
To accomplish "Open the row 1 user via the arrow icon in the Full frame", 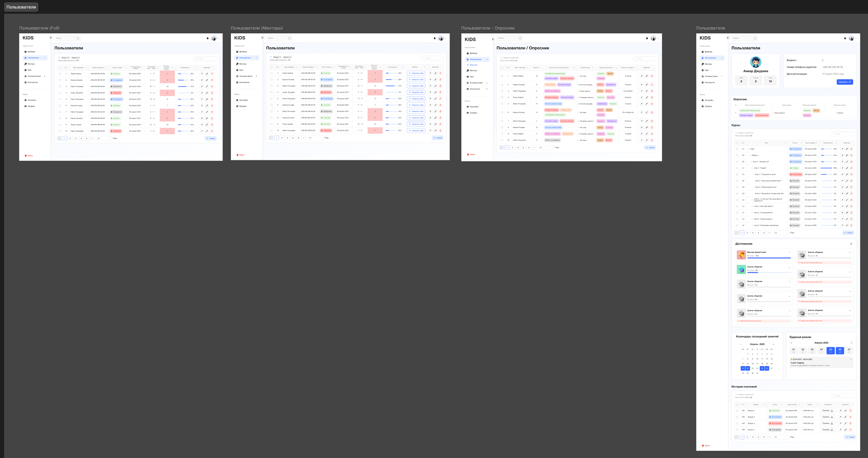I will pyautogui.click(x=202, y=74).
